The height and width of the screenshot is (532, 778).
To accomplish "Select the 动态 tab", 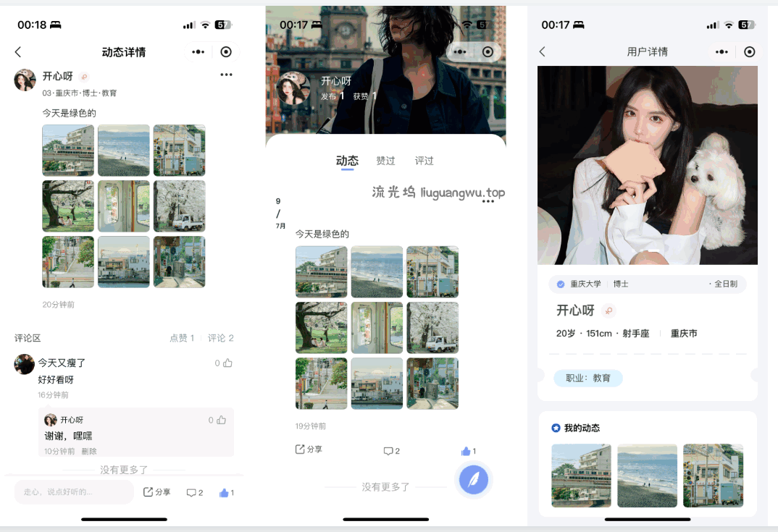I will (347, 161).
